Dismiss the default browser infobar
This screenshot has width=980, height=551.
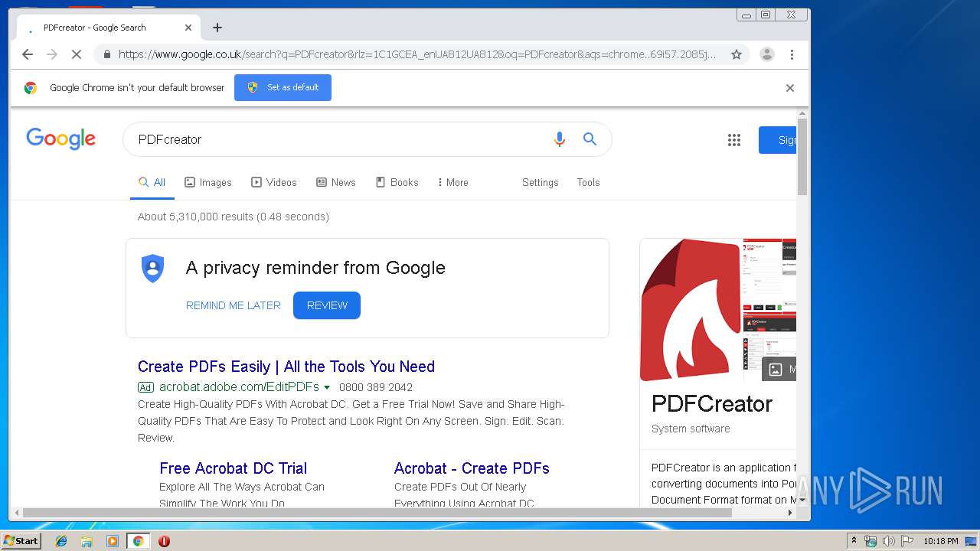(x=790, y=88)
